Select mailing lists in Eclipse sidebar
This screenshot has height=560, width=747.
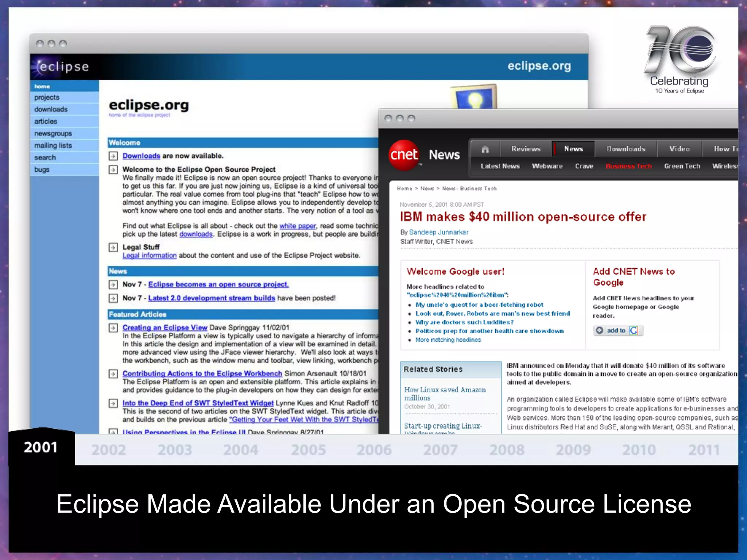tap(64, 145)
